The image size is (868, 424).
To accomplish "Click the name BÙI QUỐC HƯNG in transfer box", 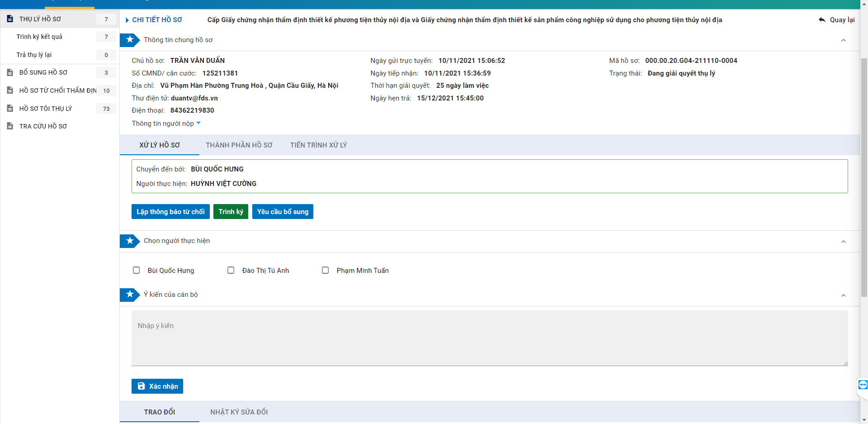I will pyautogui.click(x=217, y=169).
